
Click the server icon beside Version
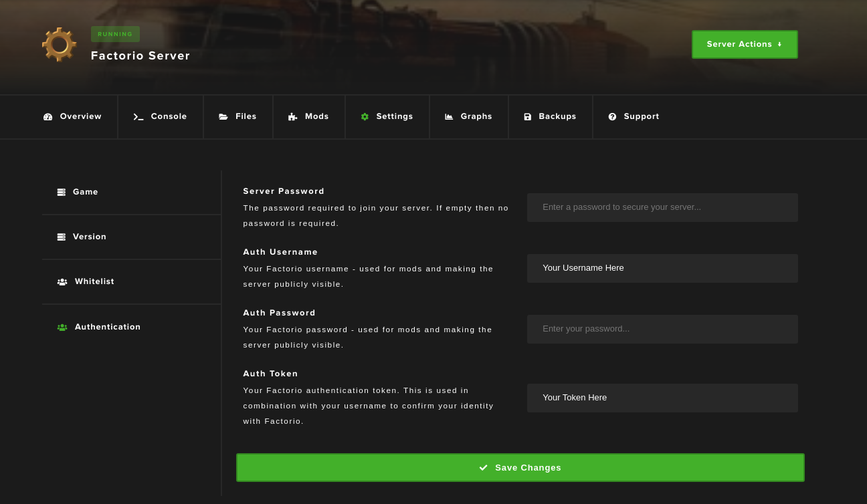(x=62, y=237)
